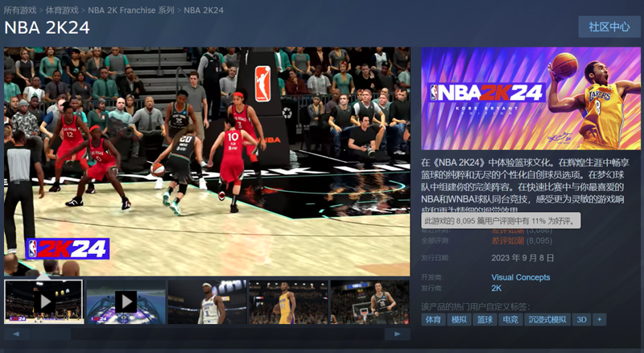Go to NBA 2K Franchise 系列 breadcrumb
Image resolution: width=644 pixels, height=353 pixels.
tap(131, 10)
